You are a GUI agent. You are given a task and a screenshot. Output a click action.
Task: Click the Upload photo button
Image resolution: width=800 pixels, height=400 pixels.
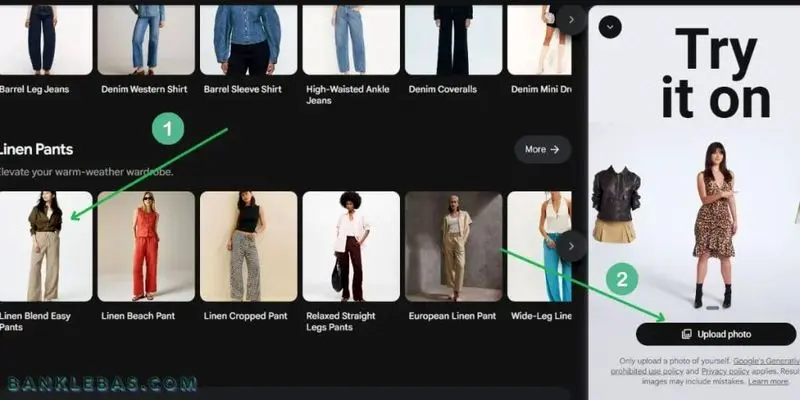click(x=715, y=334)
